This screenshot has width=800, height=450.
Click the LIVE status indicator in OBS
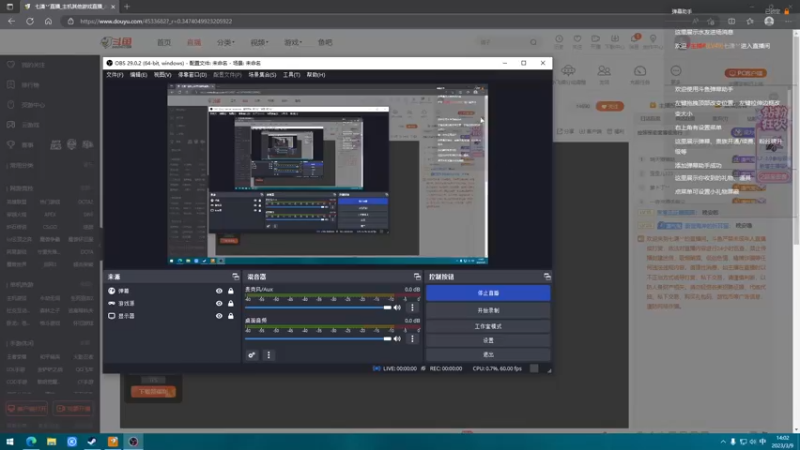point(395,368)
